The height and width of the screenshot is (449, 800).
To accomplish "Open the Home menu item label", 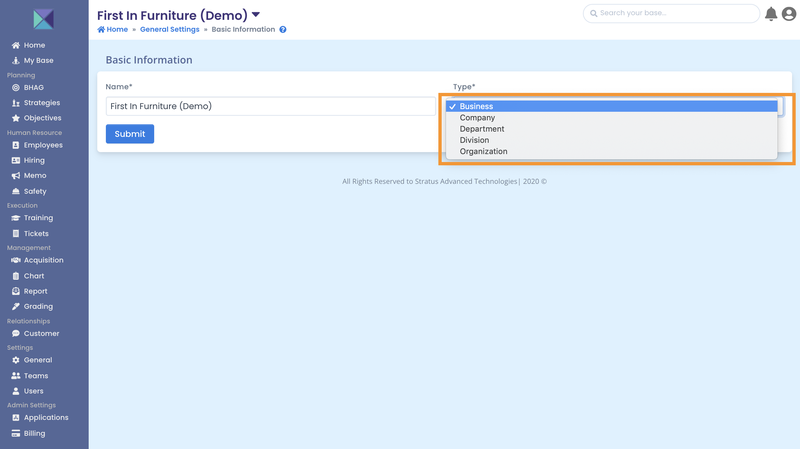I will pyautogui.click(x=34, y=45).
